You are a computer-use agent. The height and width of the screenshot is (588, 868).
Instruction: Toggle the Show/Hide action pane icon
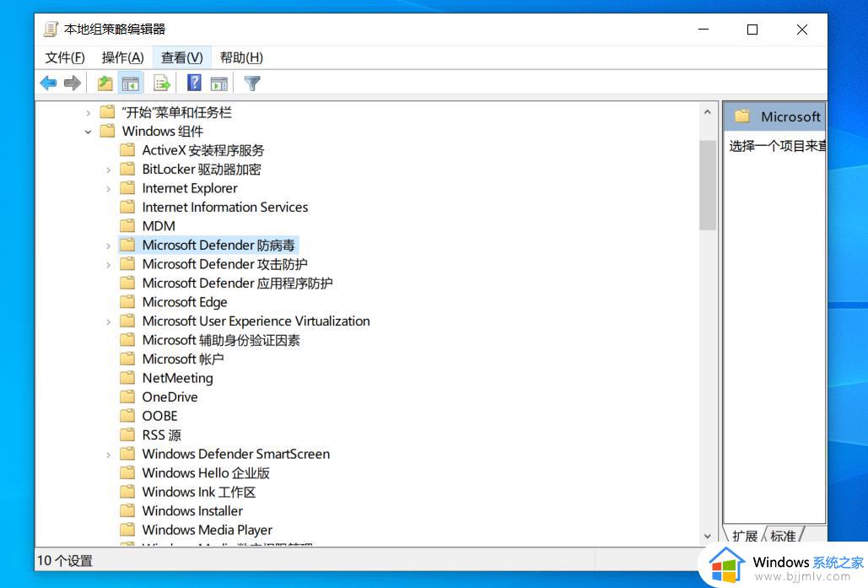219,84
